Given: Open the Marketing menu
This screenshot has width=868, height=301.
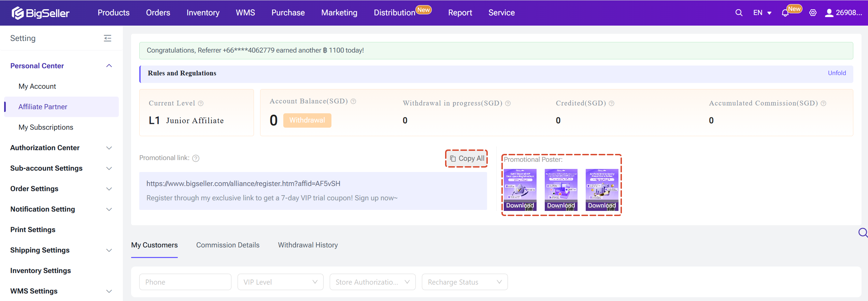Looking at the screenshot, I should [339, 13].
